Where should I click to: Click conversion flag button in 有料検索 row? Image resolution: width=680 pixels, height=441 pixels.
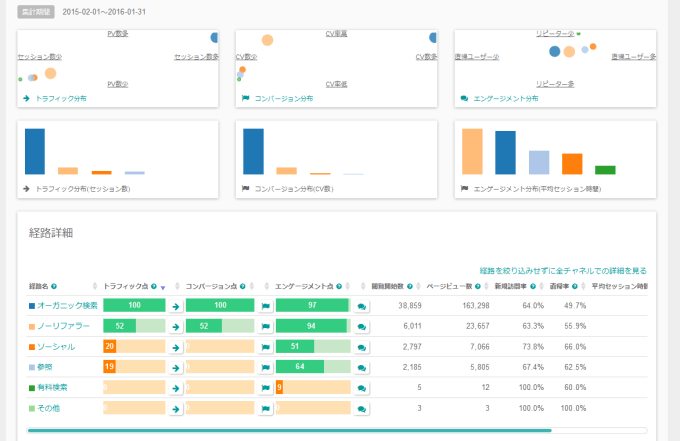[x=266, y=387]
